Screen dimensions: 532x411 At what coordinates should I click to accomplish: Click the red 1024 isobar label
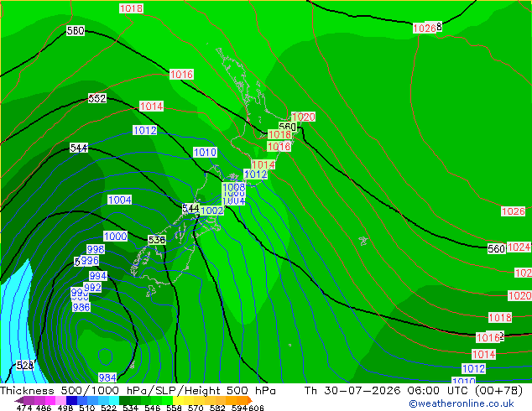tap(519, 247)
